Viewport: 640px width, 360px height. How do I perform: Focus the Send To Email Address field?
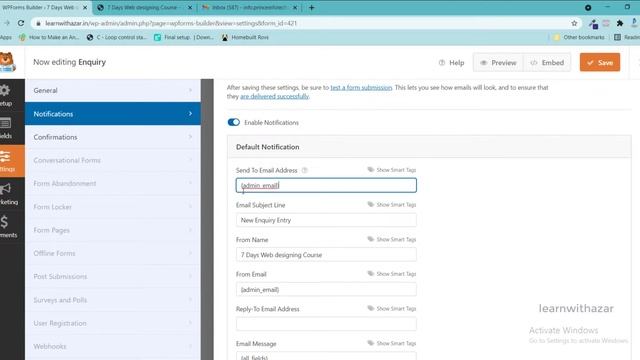tap(326, 185)
